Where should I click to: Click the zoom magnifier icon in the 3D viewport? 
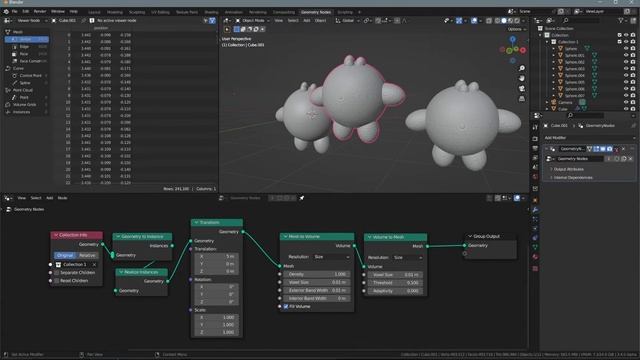tap(522, 68)
